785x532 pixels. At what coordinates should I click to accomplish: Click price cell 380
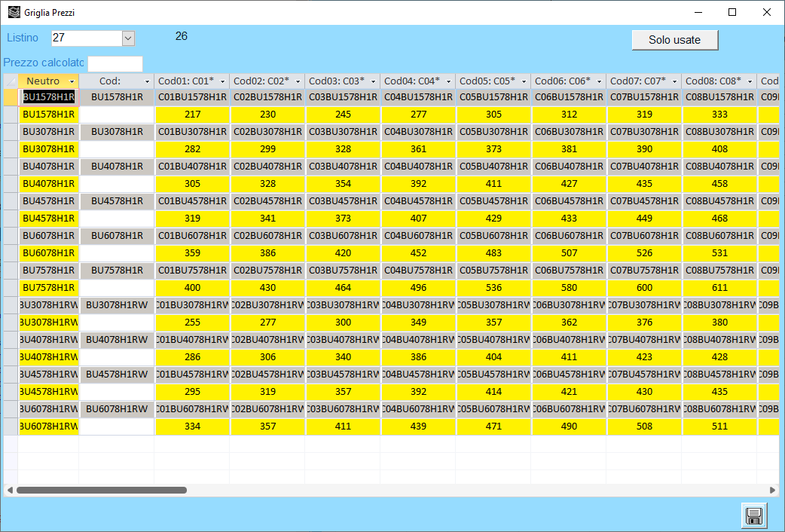pyautogui.click(x=719, y=322)
